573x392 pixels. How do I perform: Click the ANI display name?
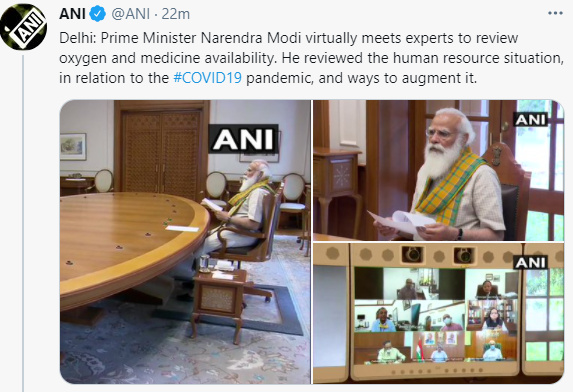[x=72, y=14]
